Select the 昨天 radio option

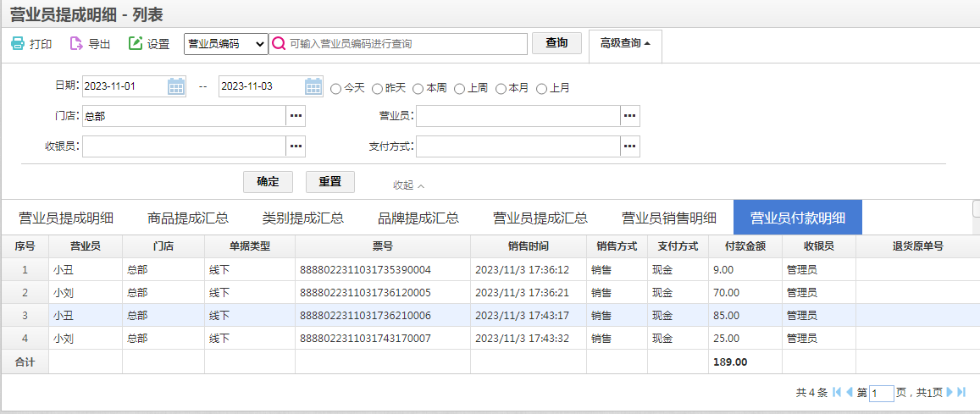377,89
